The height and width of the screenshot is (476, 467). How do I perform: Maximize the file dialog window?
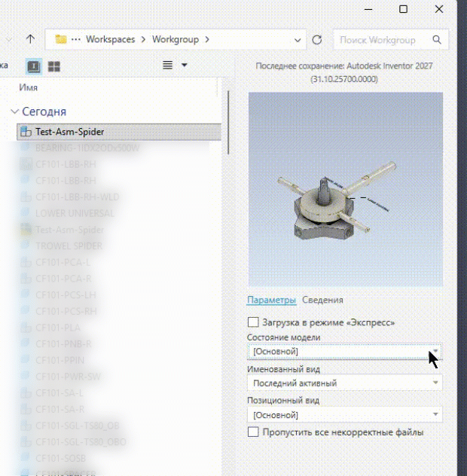[403, 9]
